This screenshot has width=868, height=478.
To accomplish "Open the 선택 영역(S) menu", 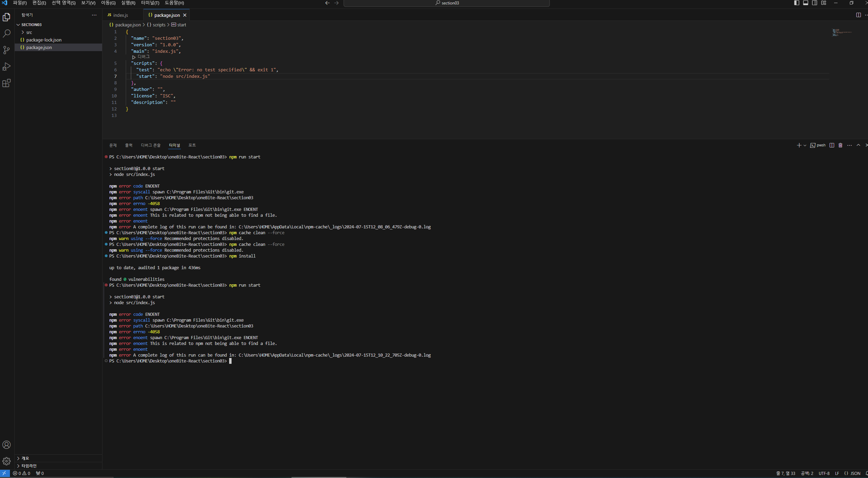I will 64,3.
